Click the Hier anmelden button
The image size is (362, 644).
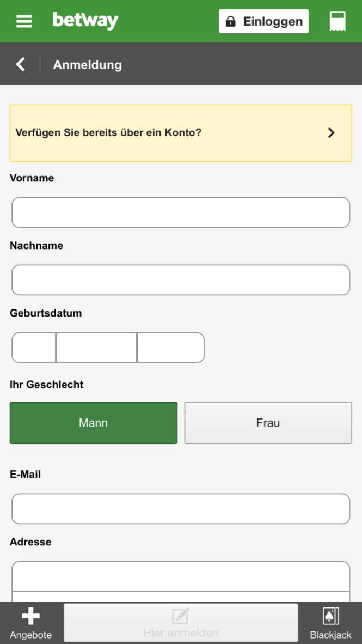pos(180,623)
